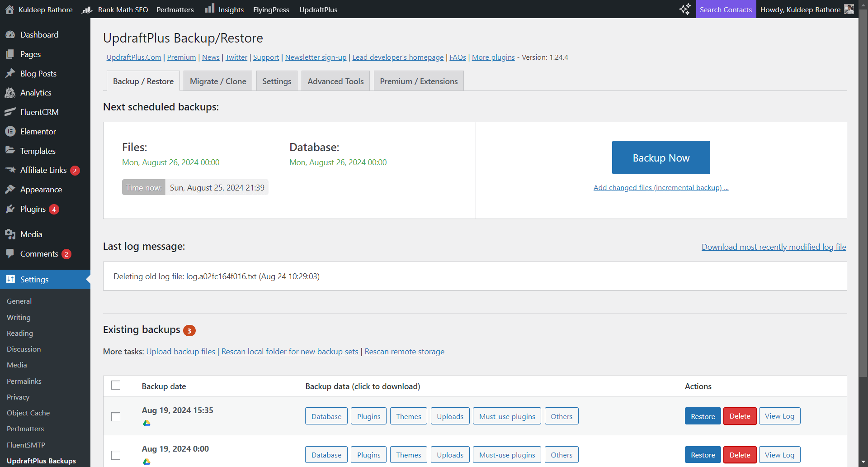
Task: Open the FAQs link
Action: coord(458,57)
